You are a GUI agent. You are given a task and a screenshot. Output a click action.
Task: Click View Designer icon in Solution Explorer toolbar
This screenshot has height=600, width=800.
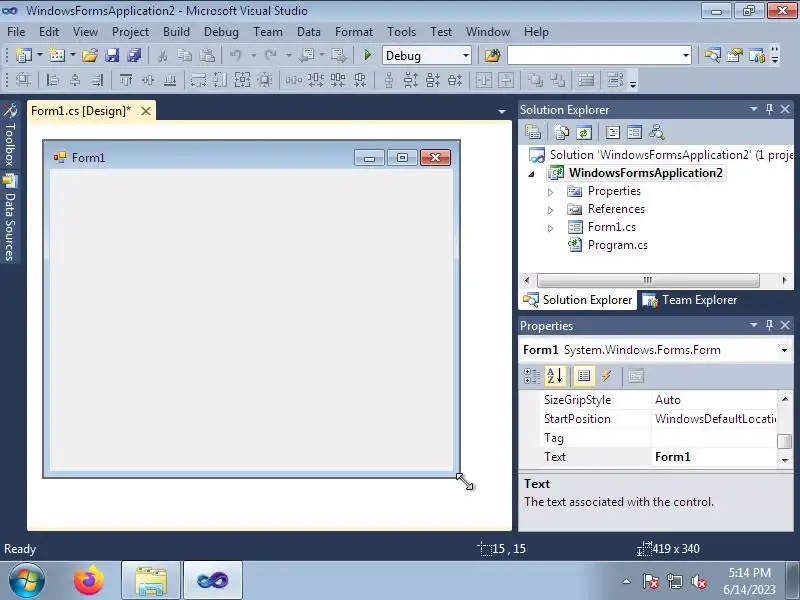point(635,133)
